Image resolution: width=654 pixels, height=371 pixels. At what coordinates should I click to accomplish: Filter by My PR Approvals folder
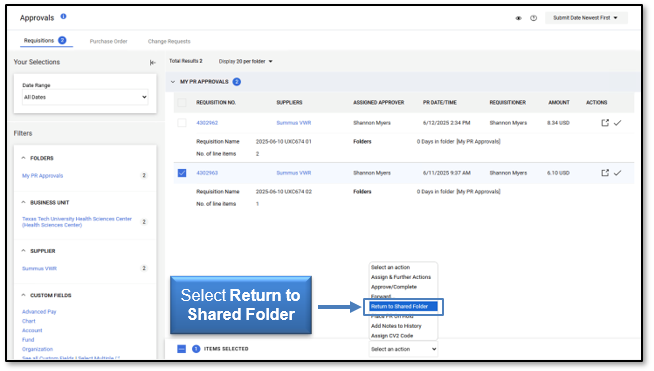(x=43, y=176)
